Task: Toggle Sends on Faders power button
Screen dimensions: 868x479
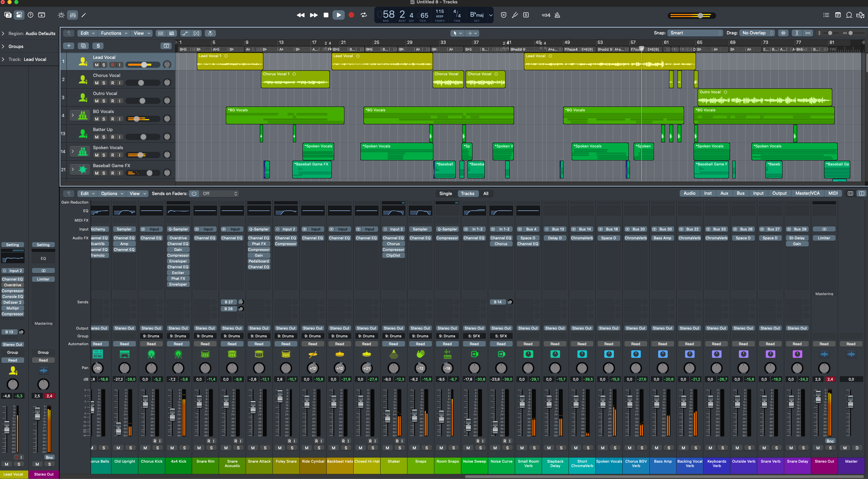Action: click(194, 193)
